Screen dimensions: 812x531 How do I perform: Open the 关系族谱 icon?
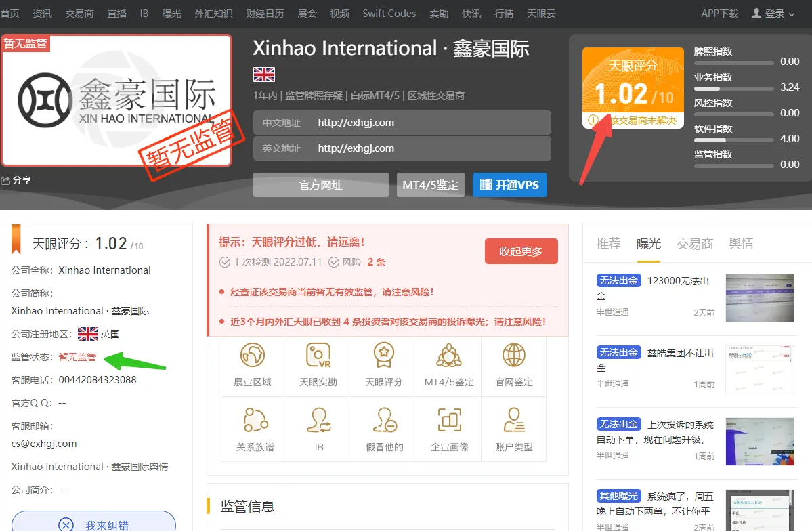[255, 420]
